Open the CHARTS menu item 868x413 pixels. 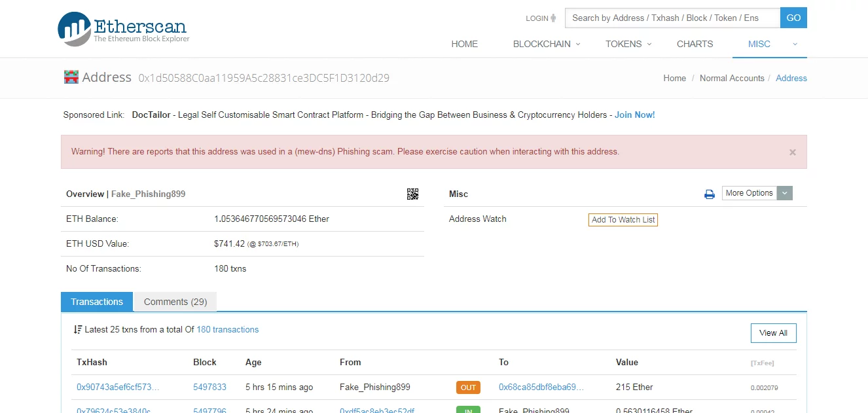pos(695,44)
